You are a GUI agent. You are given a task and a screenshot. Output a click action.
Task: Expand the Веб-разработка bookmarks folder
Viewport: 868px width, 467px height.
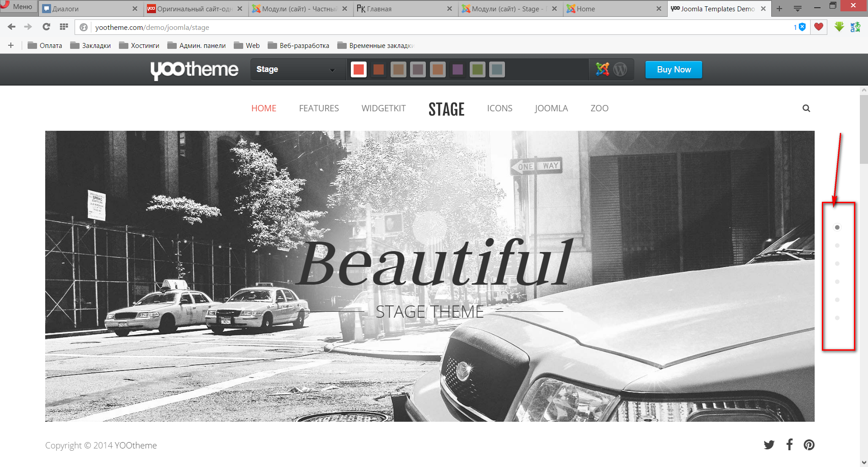tap(298, 46)
